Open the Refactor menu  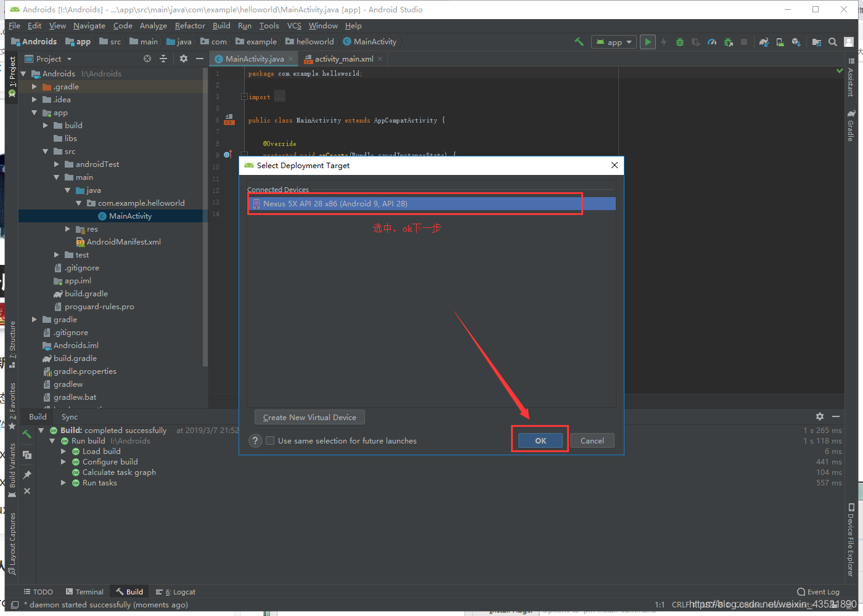pos(190,26)
